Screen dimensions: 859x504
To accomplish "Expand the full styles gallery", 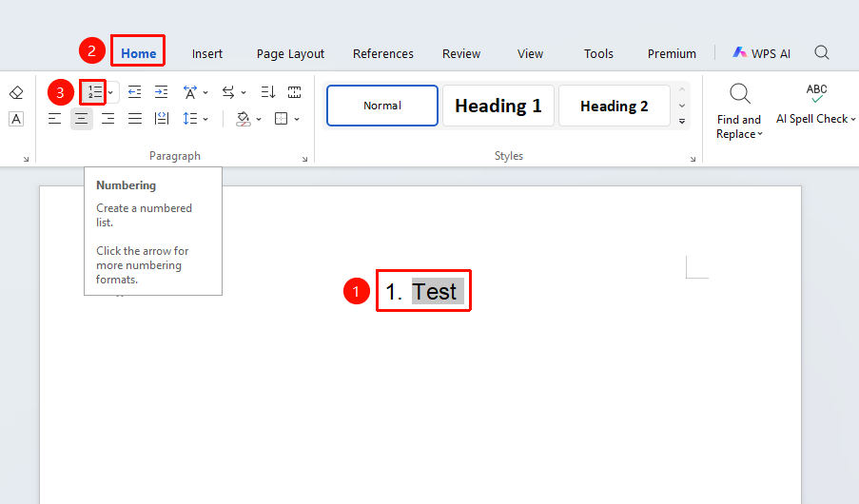I will tap(682, 121).
